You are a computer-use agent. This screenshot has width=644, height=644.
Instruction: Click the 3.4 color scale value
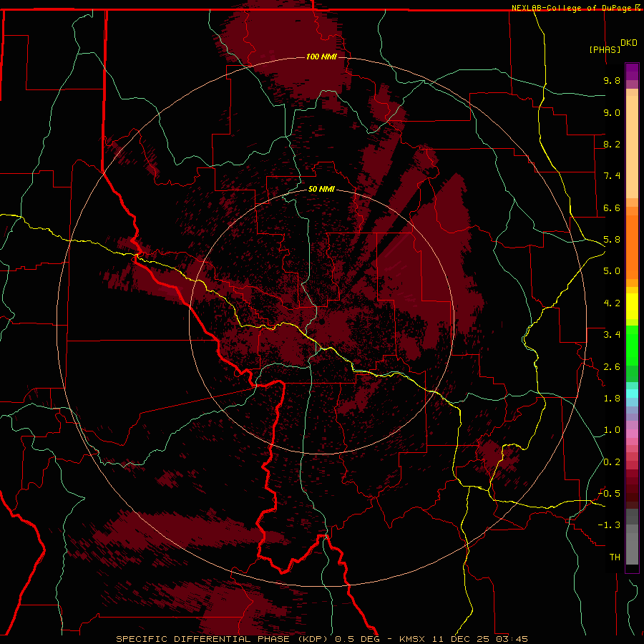coord(612,335)
